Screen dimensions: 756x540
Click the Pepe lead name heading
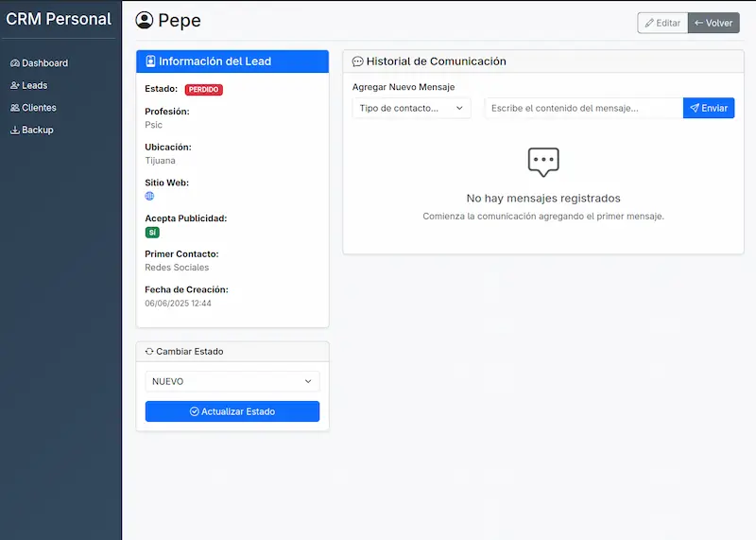(180, 20)
